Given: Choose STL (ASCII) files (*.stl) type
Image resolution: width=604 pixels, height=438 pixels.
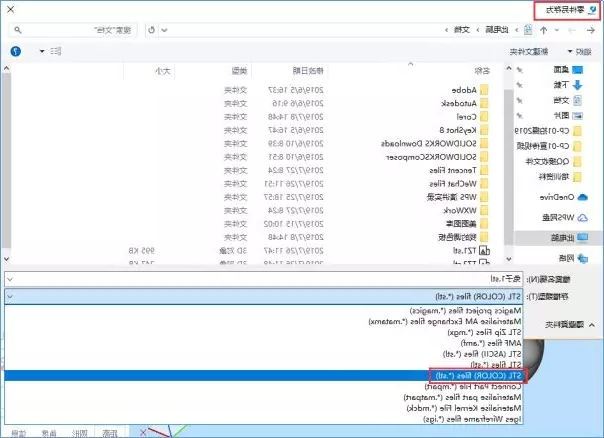Looking at the screenshot, I should 482,354.
